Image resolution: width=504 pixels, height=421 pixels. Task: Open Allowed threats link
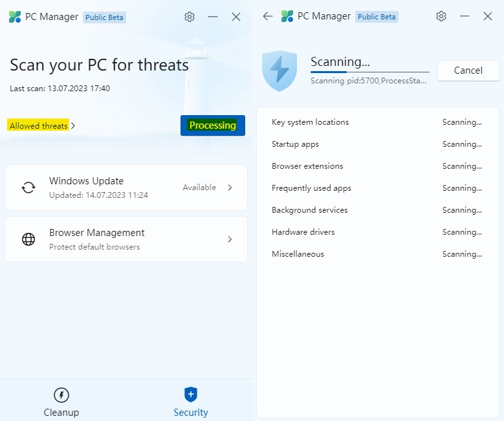(x=39, y=125)
